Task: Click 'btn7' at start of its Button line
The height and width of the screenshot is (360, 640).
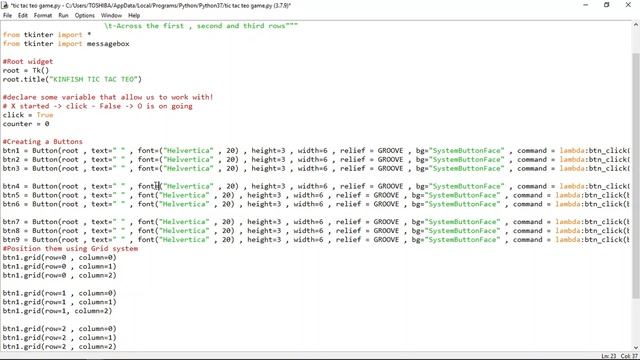Action: click(x=11, y=222)
